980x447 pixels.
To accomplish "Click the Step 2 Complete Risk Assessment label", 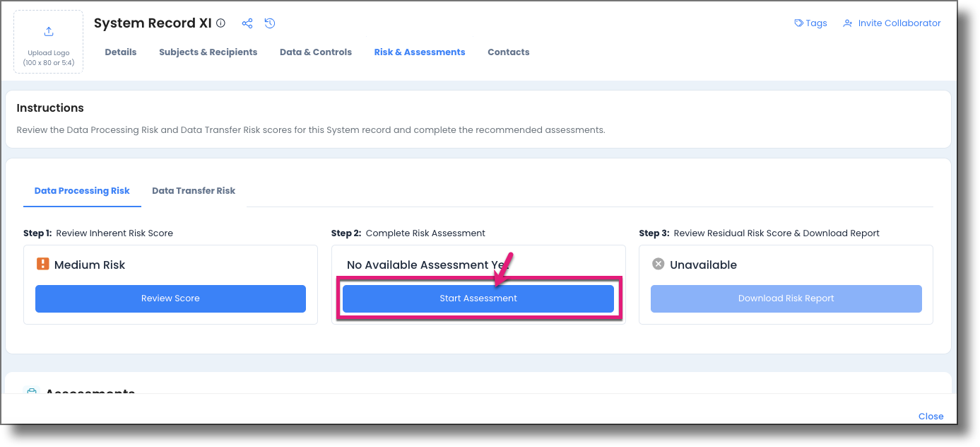I will (x=408, y=233).
